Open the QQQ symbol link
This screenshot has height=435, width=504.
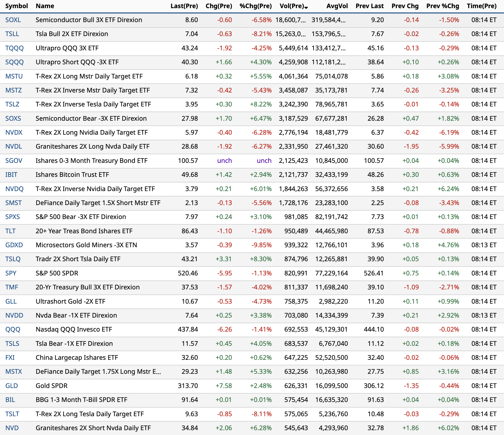(12, 329)
